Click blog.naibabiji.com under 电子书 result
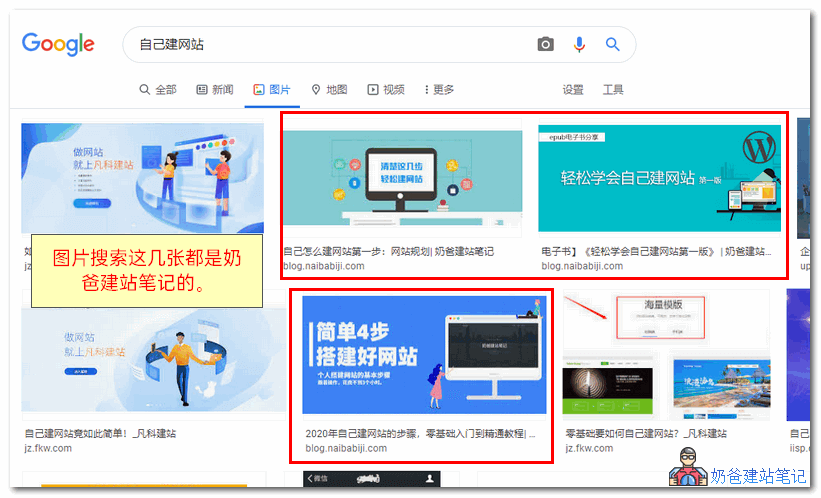The image size is (821, 498). [x=582, y=266]
